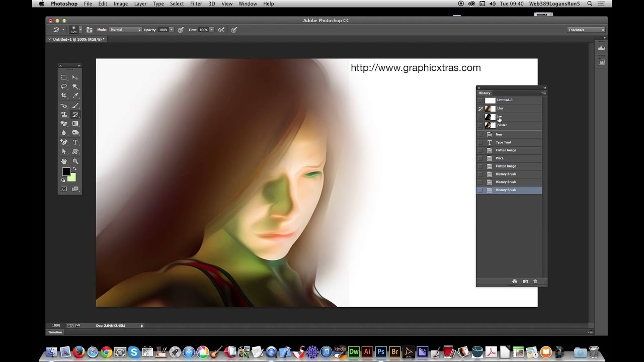
Task: Select the Custom Shape tool
Action: point(75,151)
